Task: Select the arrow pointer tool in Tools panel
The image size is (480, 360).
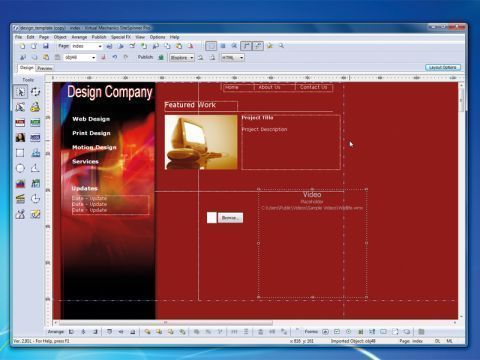Action: pyautogui.click(x=20, y=92)
